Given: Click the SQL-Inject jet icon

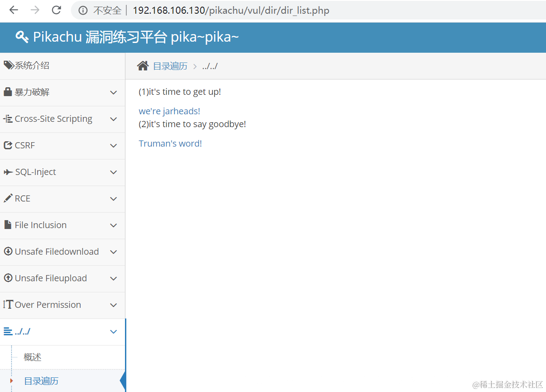Looking at the screenshot, I should point(8,172).
